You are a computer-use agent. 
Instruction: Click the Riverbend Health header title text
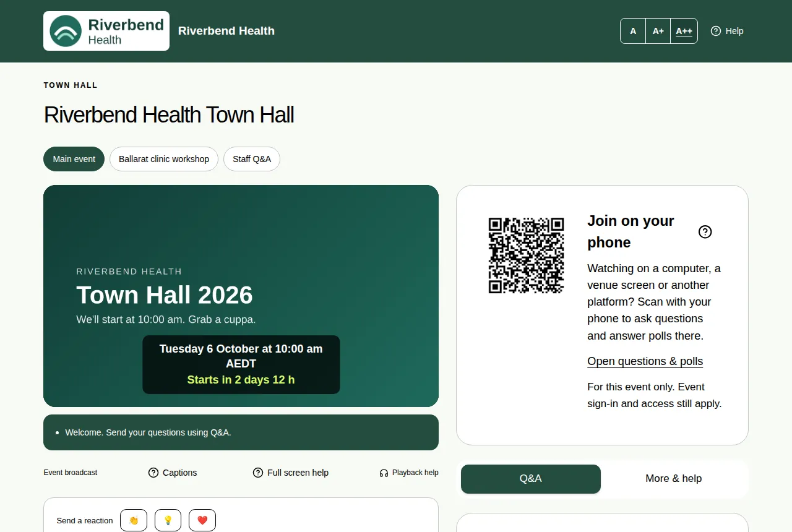pos(226,31)
